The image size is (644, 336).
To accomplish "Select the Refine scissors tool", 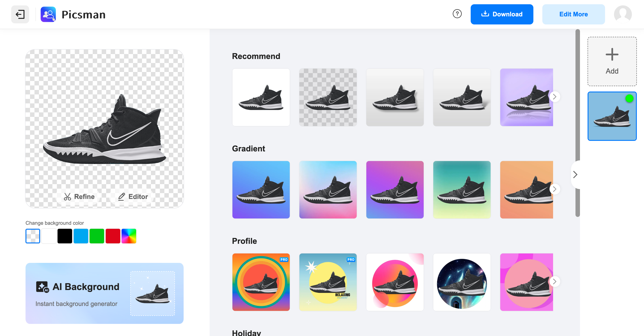I will [x=79, y=196].
